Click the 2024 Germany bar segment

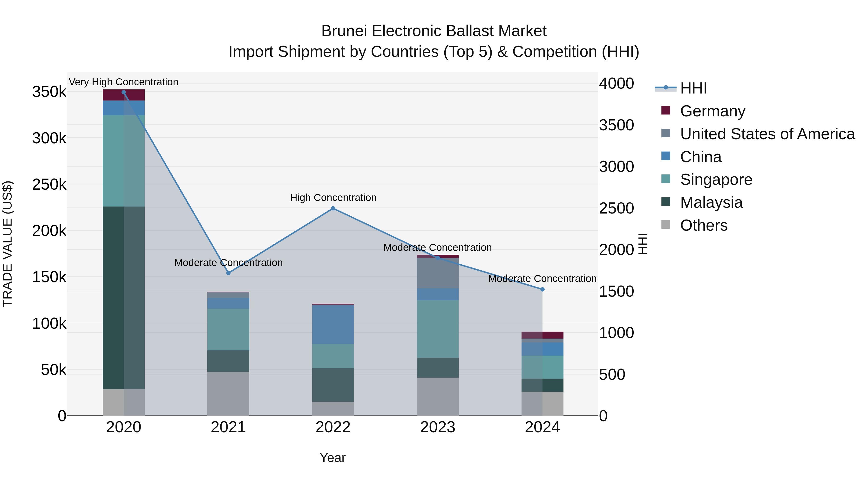(542, 335)
